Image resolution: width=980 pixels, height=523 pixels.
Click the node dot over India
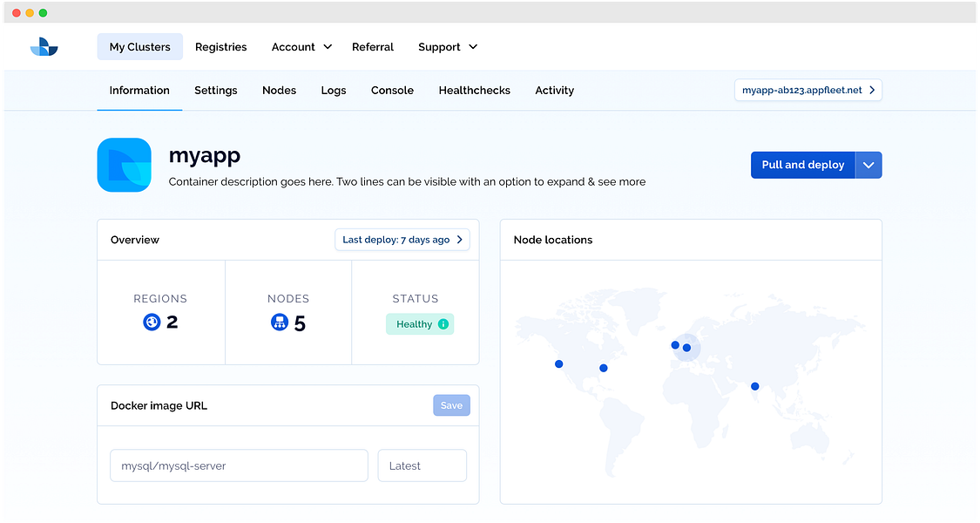(x=755, y=386)
